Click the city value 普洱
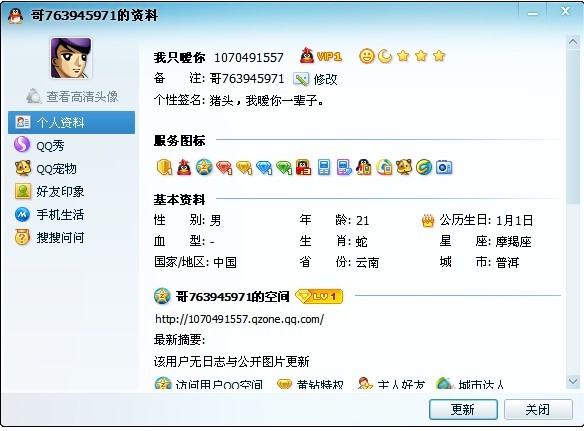Image resolution: width=584 pixels, height=431 pixels. 507,262
